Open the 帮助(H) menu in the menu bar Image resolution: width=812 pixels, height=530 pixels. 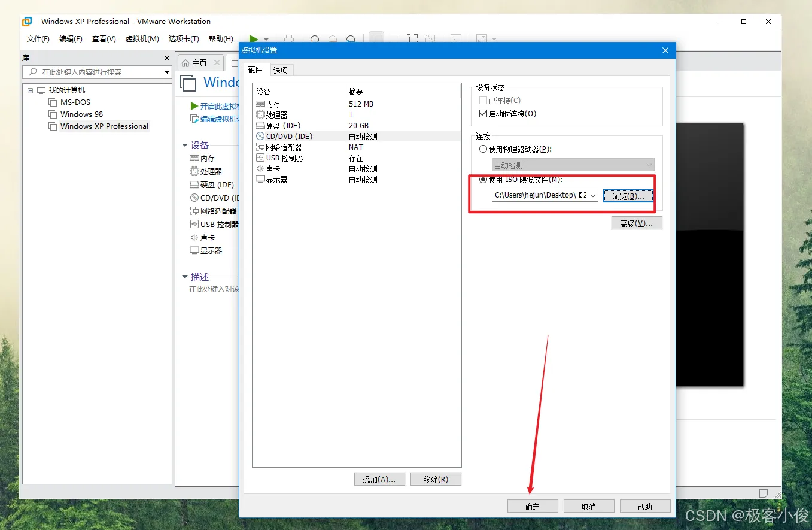pyautogui.click(x=221, y=39)
